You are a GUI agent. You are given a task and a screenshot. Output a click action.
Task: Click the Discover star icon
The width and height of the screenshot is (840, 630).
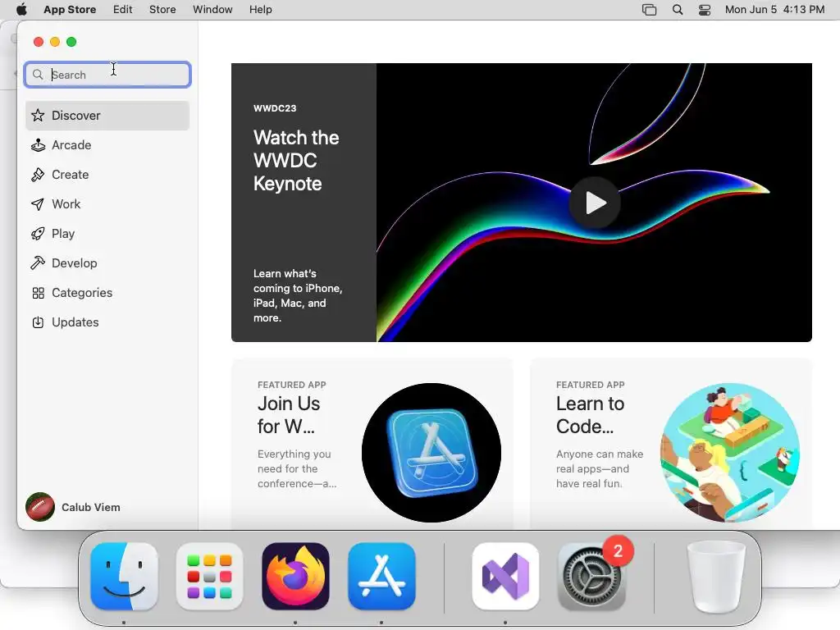(38, 115)
